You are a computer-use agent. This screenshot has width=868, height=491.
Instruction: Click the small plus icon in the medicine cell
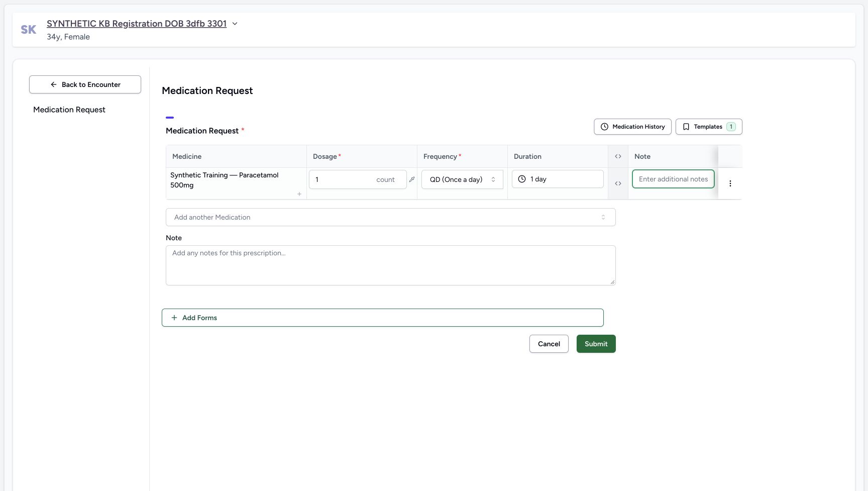(x=299, y=194)
